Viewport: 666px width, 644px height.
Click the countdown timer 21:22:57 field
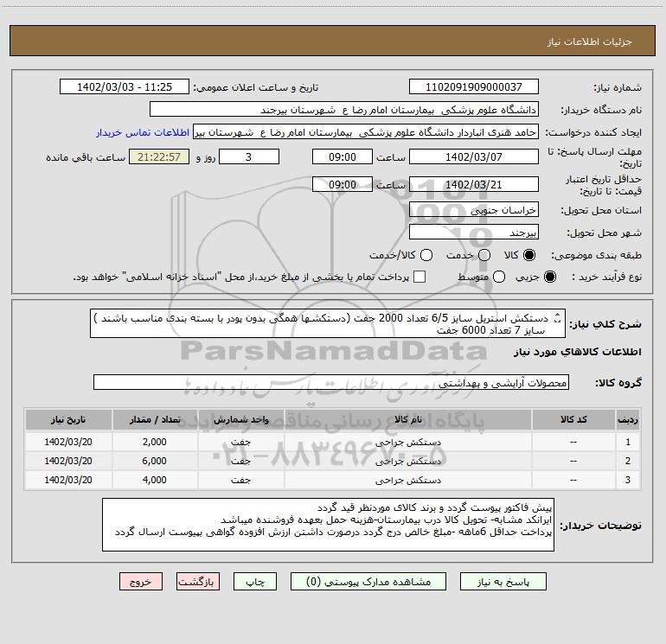[x=159, y=156]
